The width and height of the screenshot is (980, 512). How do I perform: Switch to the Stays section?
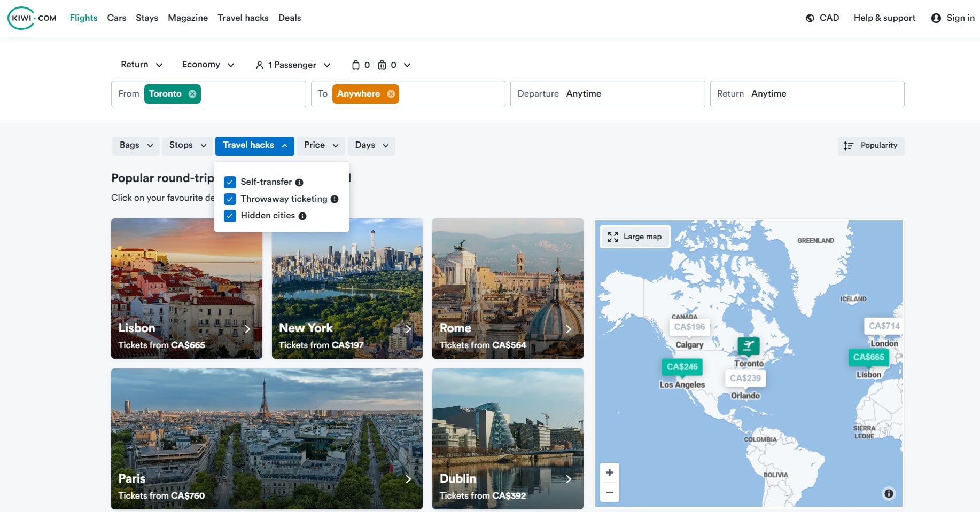[146, 18]
